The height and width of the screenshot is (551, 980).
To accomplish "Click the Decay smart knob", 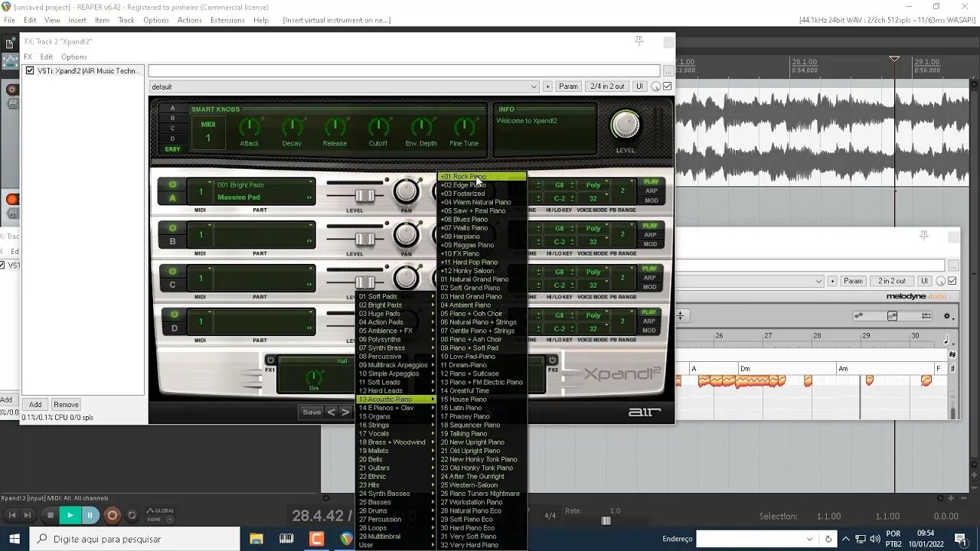I will (292, 127).
